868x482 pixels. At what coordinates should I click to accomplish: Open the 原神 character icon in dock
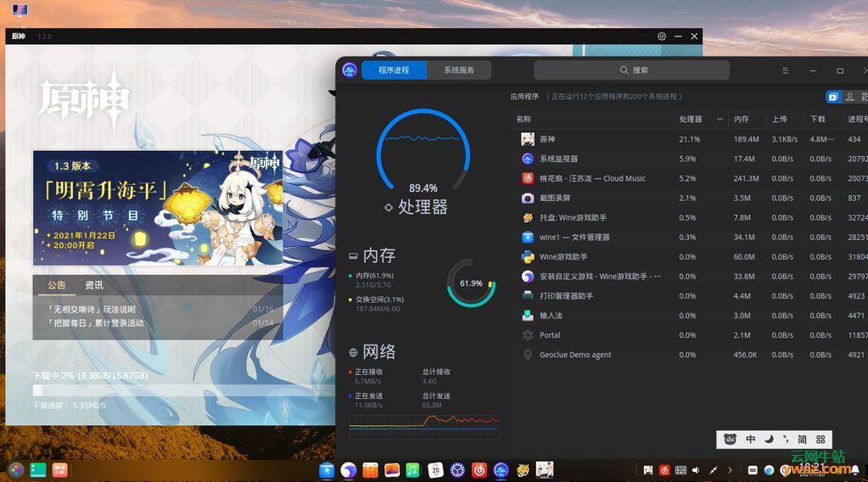(x=545, y=470)
